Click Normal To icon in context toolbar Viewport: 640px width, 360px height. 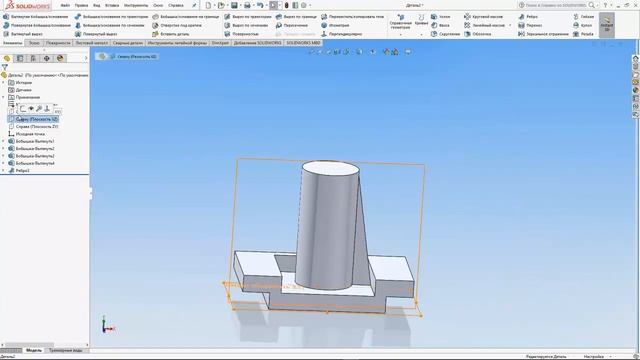tap(47, 109)
